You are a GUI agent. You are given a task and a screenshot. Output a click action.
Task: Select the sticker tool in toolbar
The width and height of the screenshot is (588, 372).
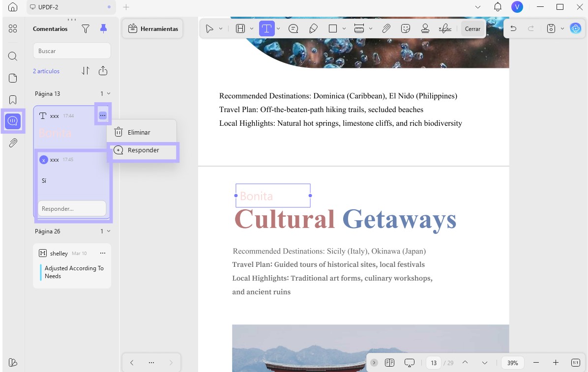pyautogui.click(x=406, y=29)
